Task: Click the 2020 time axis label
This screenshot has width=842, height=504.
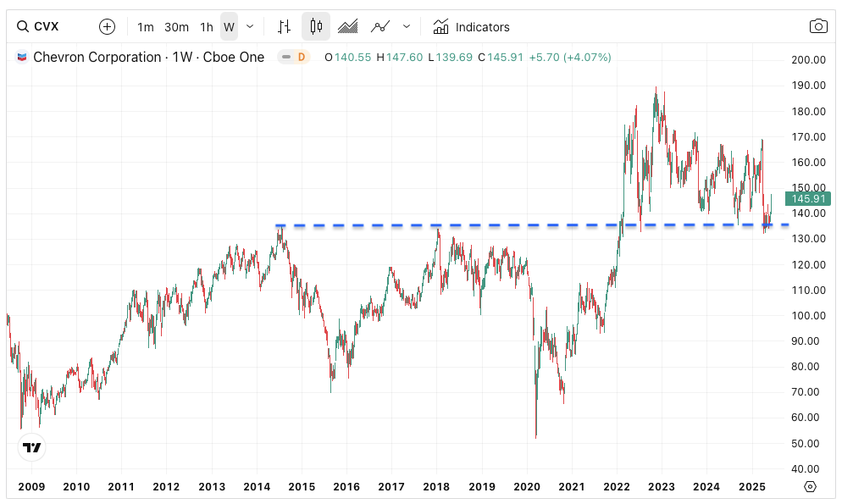Action: (x=527, y=487)
